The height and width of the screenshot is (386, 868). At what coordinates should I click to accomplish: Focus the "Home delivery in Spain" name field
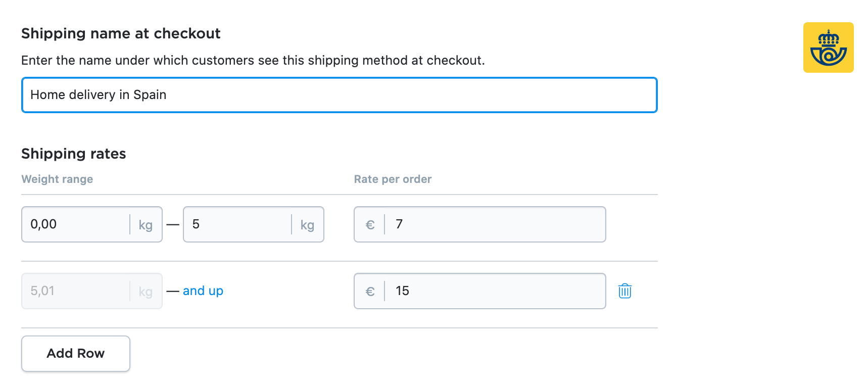click(x=339, y=95)
